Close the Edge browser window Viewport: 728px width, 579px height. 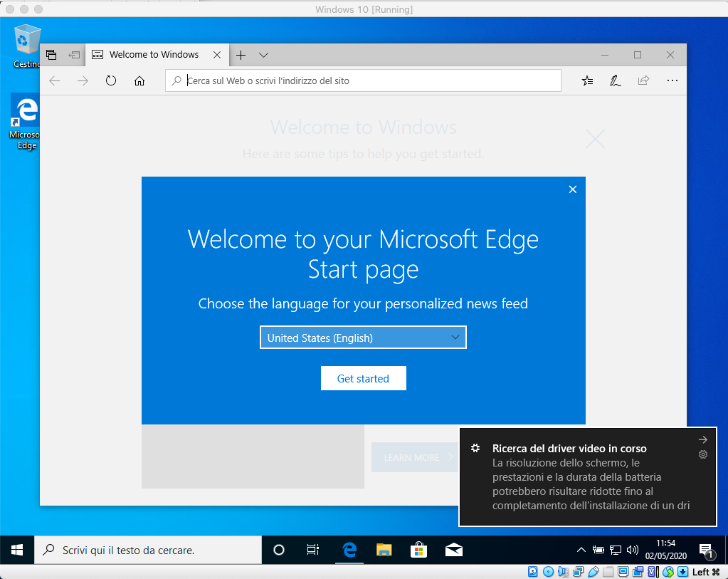[670, 55]
